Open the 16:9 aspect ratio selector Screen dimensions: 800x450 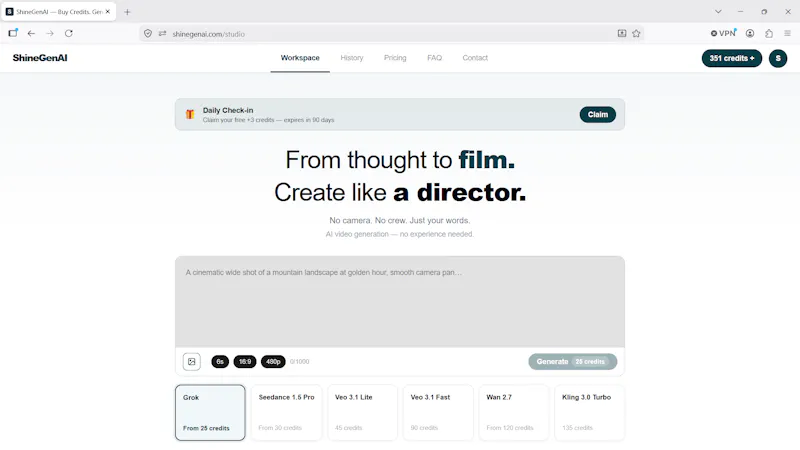[x=245, y=362]
